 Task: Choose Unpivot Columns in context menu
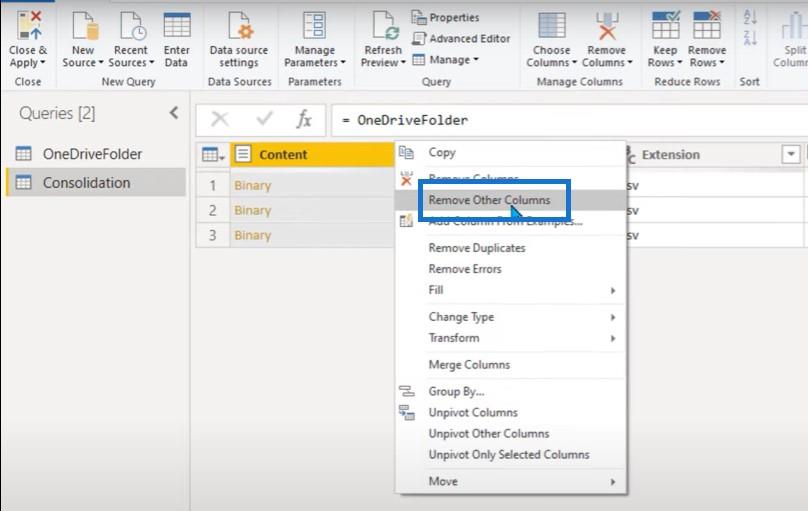point(511,413)
